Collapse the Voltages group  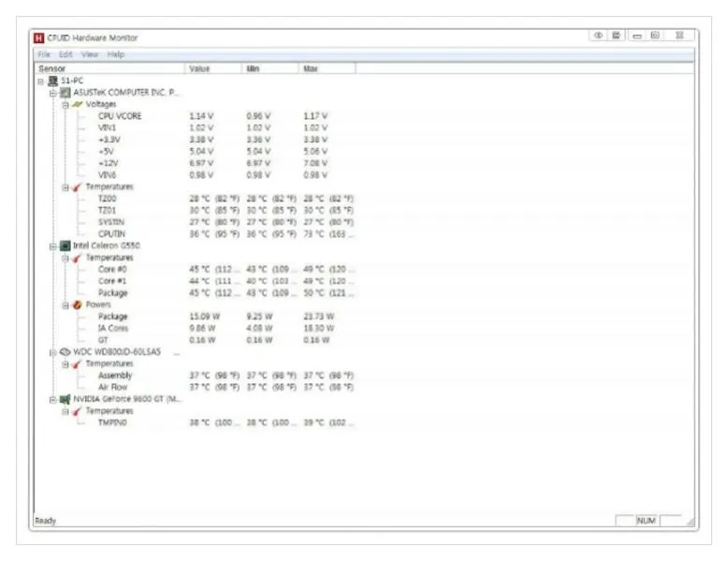click(66, 105)
